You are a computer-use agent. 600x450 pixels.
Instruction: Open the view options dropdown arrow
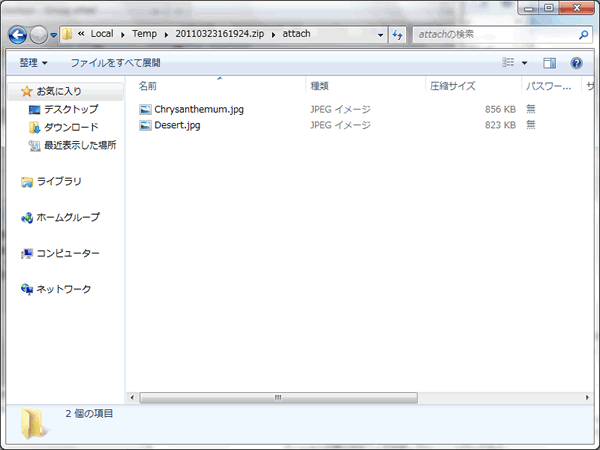[524, 63]
